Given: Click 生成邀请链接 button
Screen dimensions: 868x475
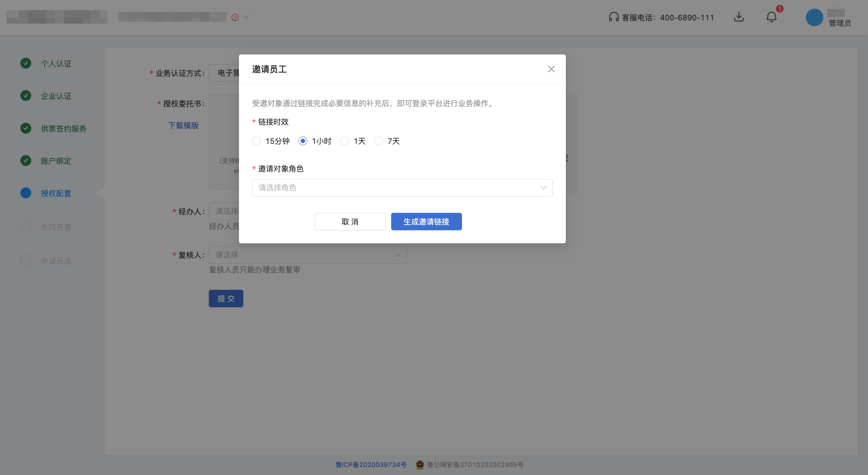Looking at the screenshot, I should point(426,222).
